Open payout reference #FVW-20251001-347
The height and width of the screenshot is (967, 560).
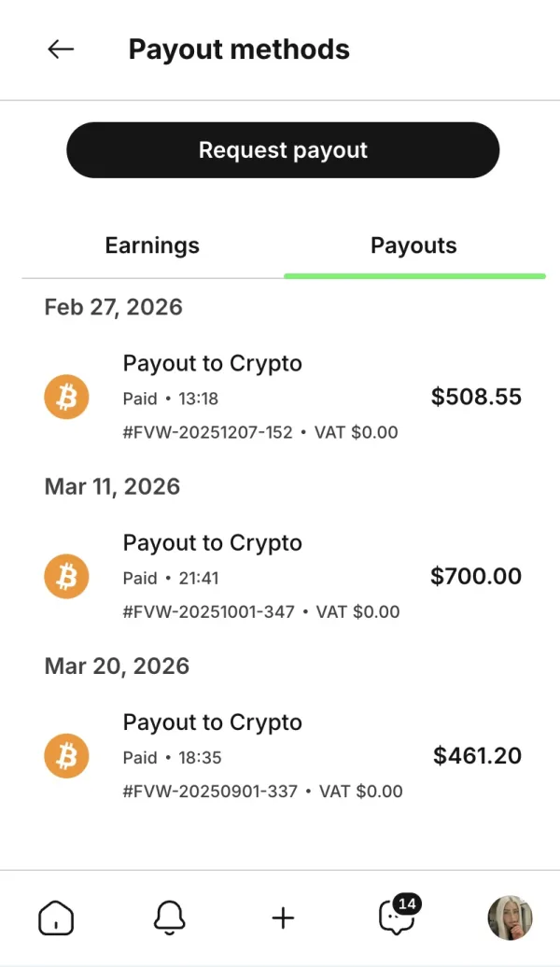(x=208, y=611)
